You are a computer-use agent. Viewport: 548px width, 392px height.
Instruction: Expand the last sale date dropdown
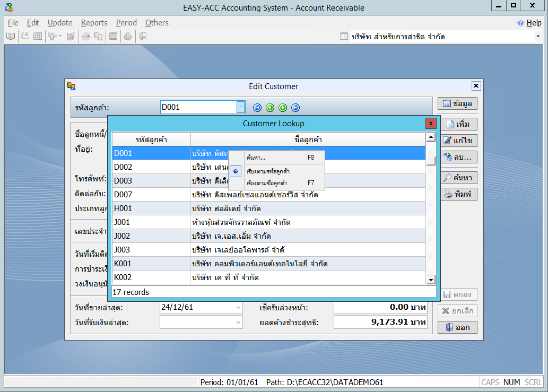point(238,308)
